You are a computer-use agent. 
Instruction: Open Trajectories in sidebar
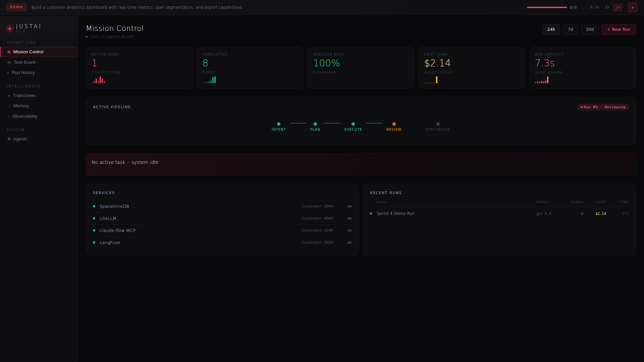click(x=39, y=96)
